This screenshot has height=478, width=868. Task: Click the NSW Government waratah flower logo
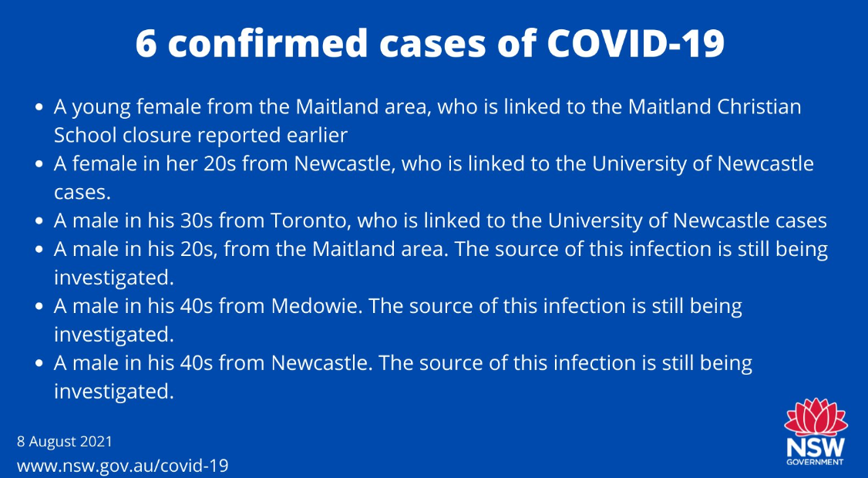815,417
